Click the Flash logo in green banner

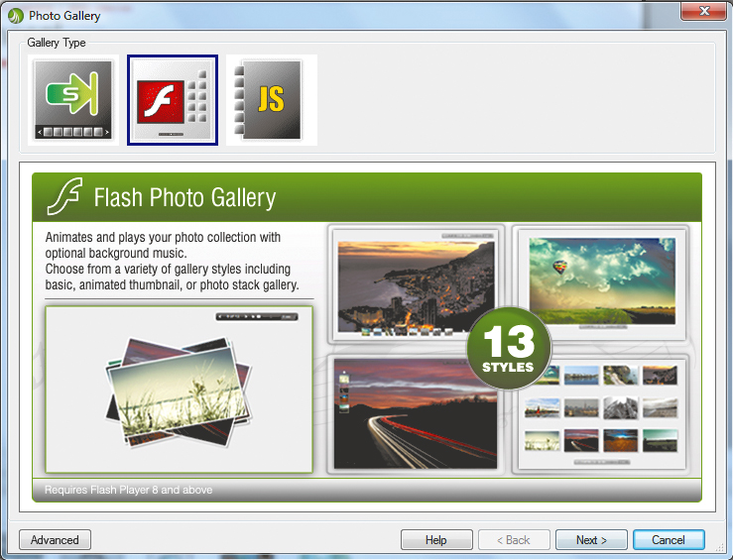click(64, 197)
